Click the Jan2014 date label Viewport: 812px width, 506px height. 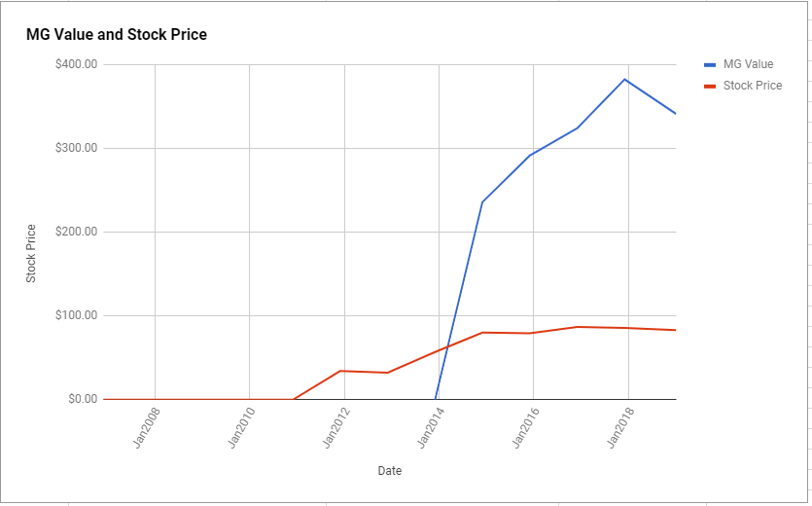click(x=431, y=428)
